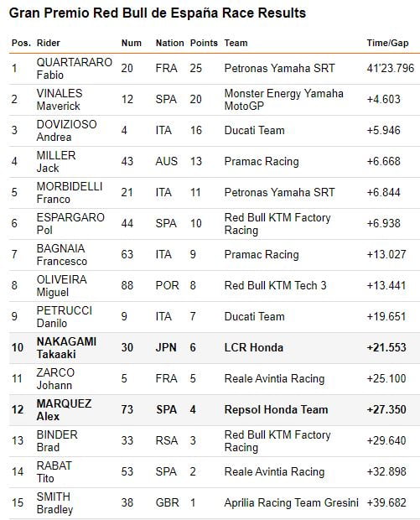Click the Repsol Honda Team cell
The height and width of the screenshot is (520, 420).
276,410
